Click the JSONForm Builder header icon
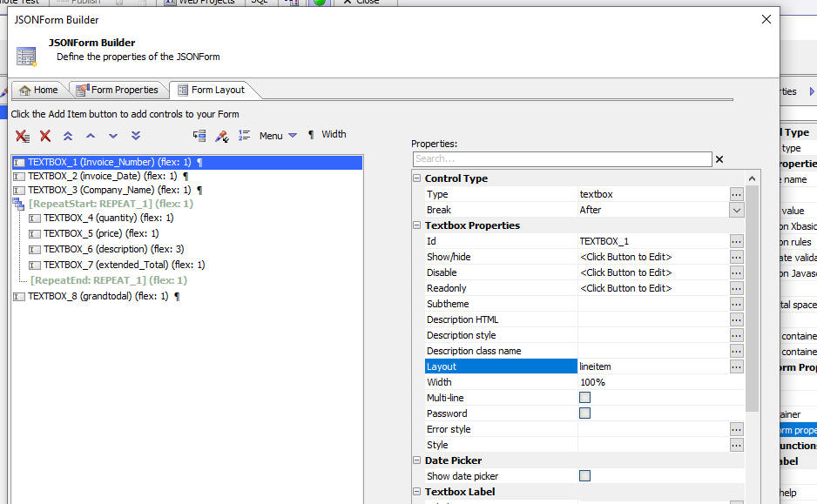The width and height of the screenshot is (817, 504). tap(26, 57)
